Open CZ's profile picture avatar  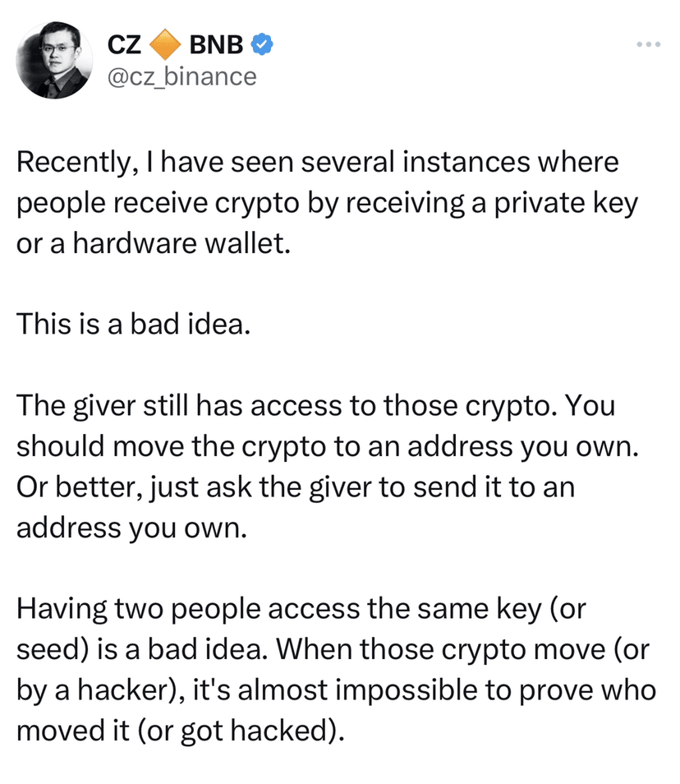[x=54, y=60]
